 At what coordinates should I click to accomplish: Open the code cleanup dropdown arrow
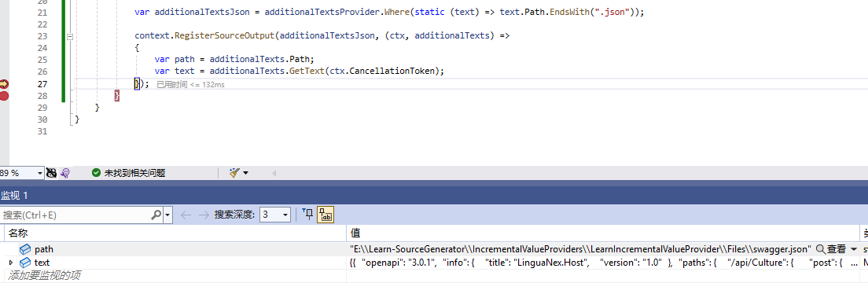tap(246, 173)
